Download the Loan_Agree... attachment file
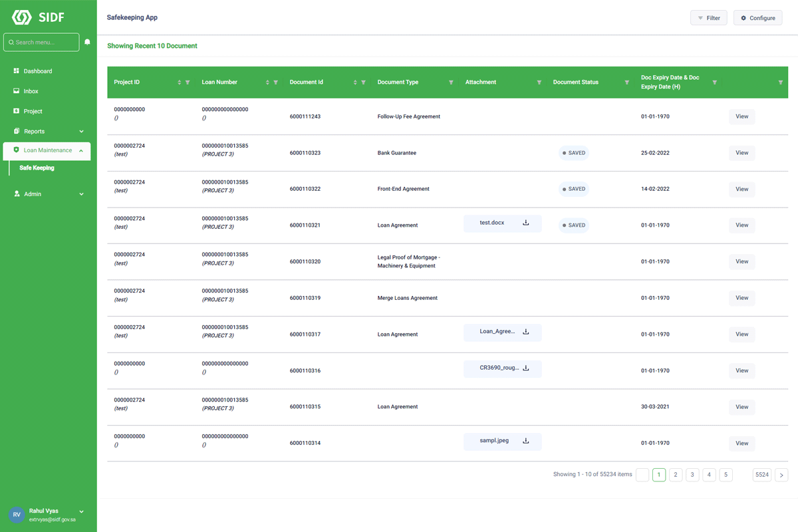Screen dimensions: 798x532 point(525,332)
